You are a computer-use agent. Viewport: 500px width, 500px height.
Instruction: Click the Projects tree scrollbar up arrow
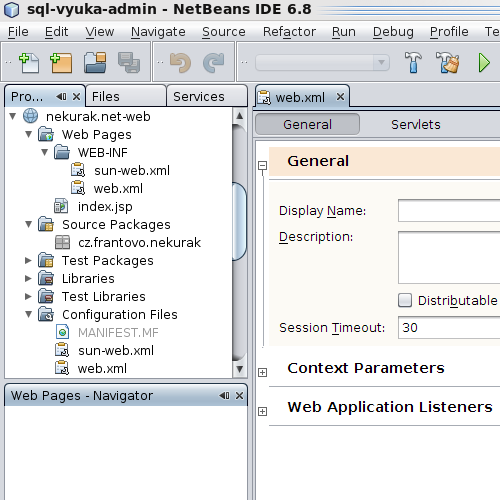240,116
